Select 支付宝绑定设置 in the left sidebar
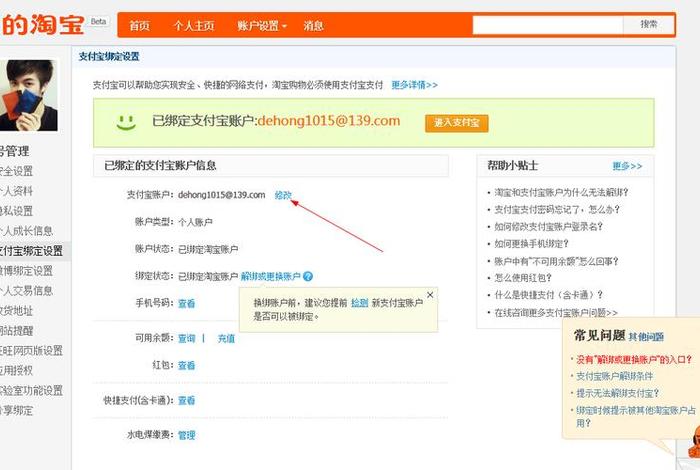Viewport: 700px width, 470px height. point(31,251)
